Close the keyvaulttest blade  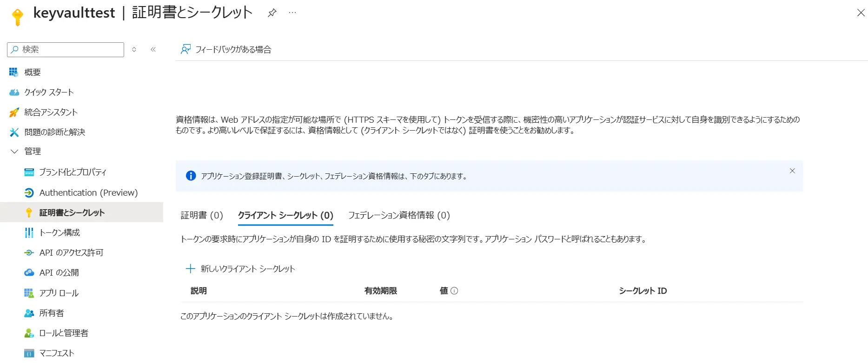click(x=861, y=13)
